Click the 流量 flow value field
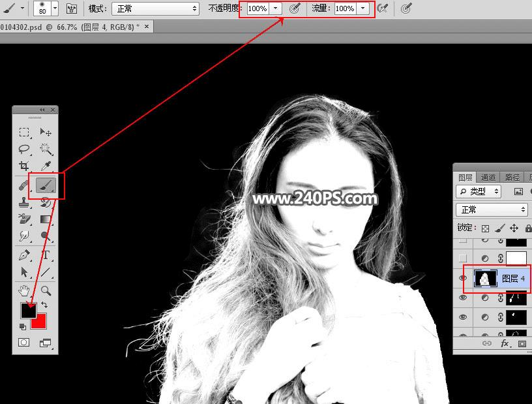The image size is (532, 404). tap(345, 8)
